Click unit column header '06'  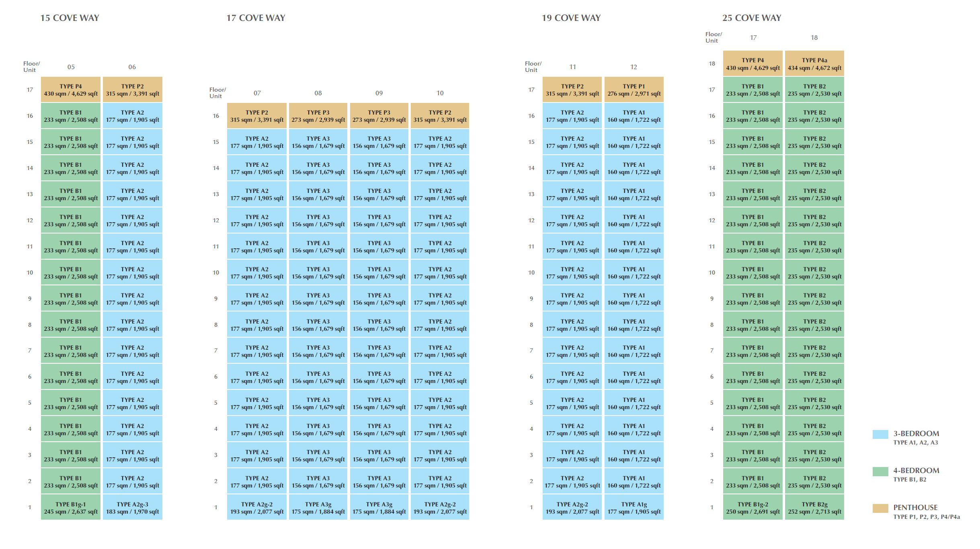point(132,67)
